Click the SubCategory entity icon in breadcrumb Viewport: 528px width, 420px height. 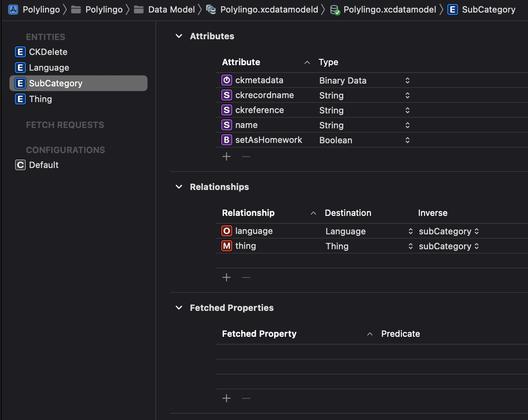pos(452,9)
